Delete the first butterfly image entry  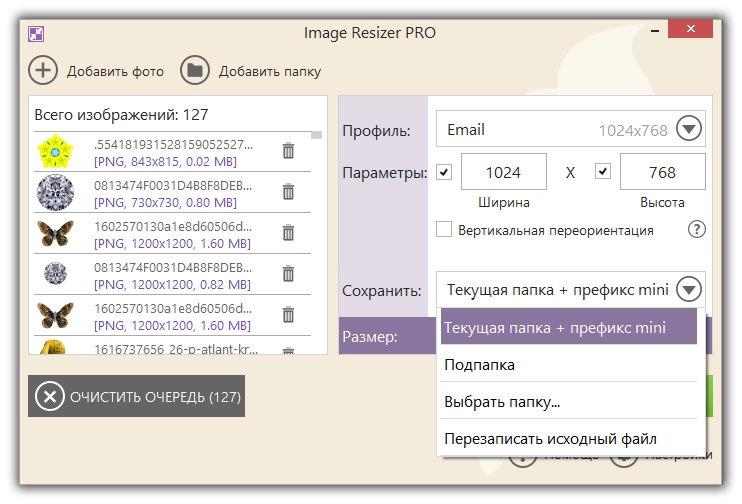point(288,232)
